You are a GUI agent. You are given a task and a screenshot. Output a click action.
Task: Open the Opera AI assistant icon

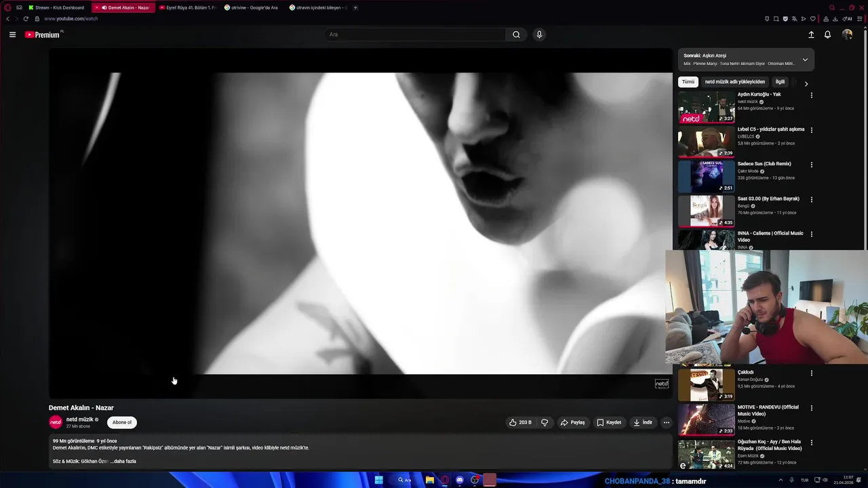(848, 19)
